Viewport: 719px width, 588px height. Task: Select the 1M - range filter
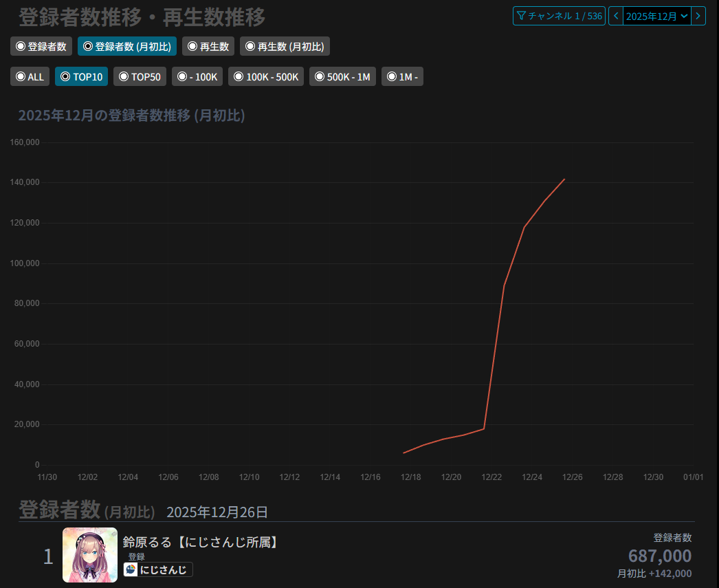pyautogui.click(x=402, y=76)
